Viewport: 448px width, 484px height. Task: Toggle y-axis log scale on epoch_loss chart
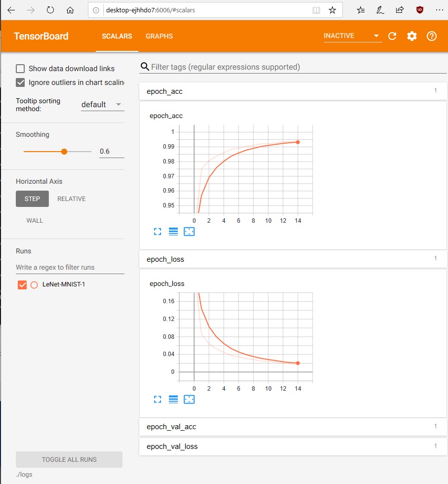pos(173,400)
